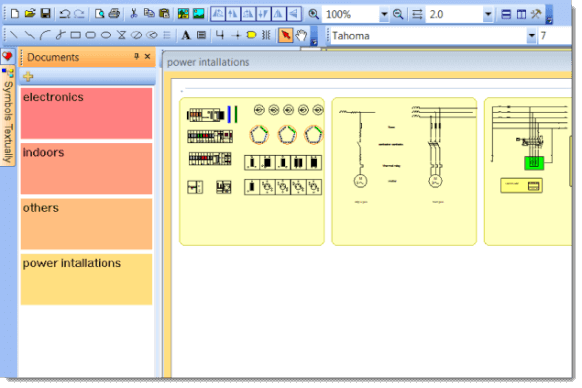Select the Cut scissors icon
Viewport: 582px width, 388px height.
pos(134,14)
